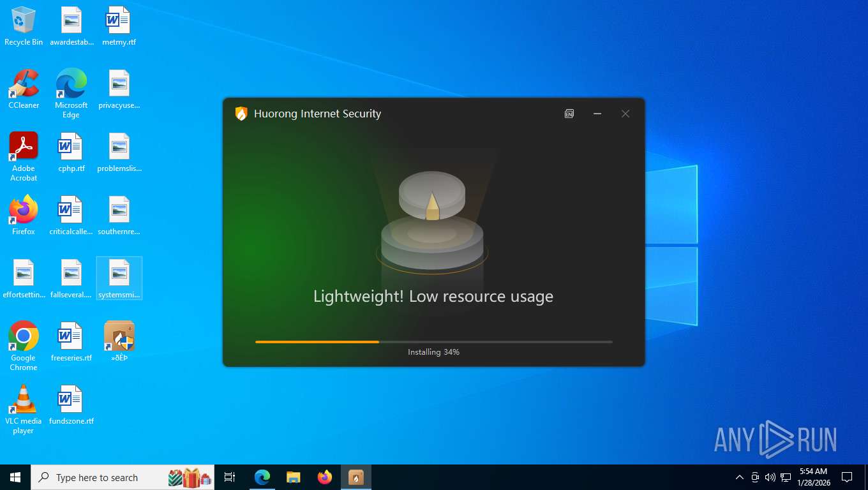Select the fallseveral image file icon

coord(71,279)
